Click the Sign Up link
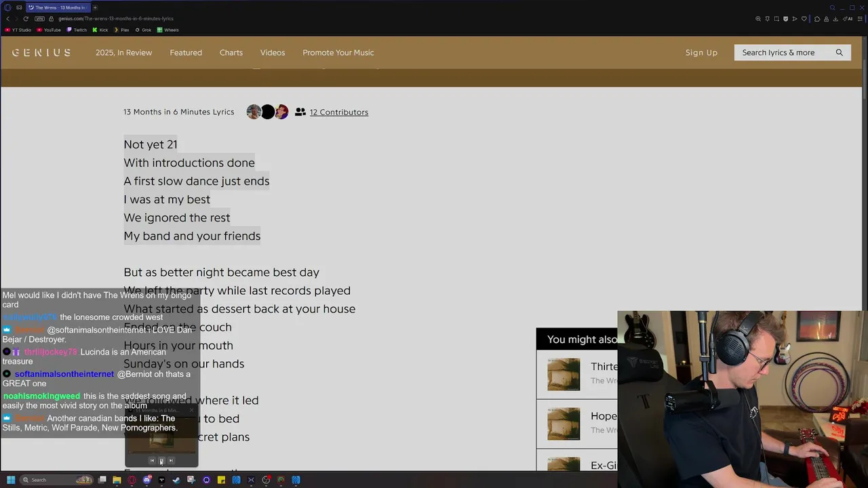The height and width of the screenshot is (488, 868). [701, 52]
